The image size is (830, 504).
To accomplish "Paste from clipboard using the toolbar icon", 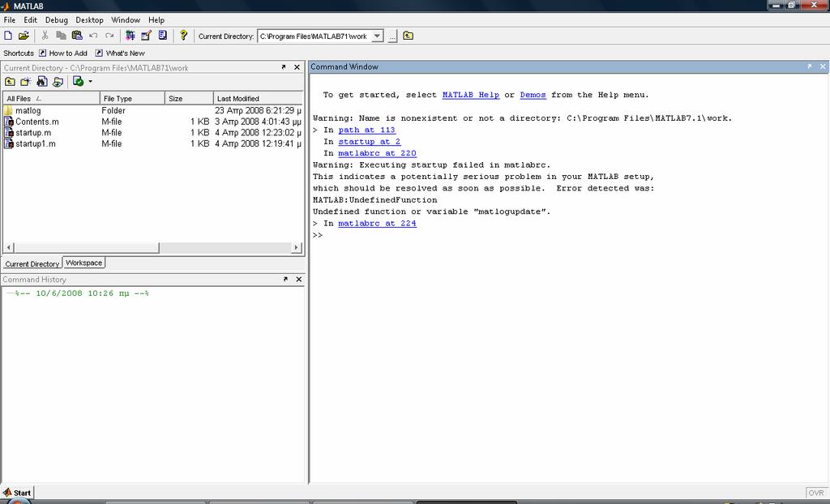I will 77,36.
